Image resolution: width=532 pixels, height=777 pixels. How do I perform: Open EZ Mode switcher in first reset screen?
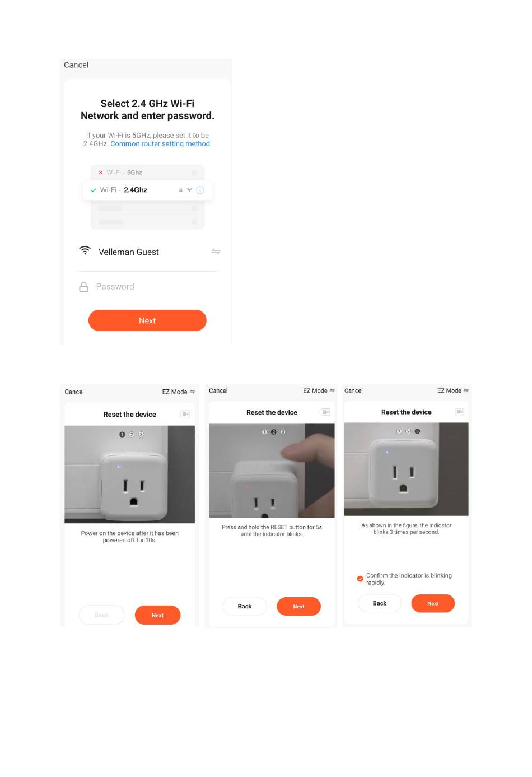tap(179, 392)
